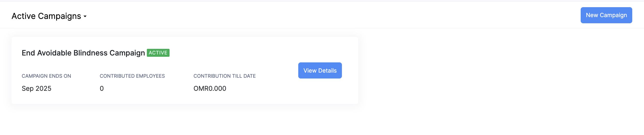644x135 pixels.
Task: Click the Sep 2025 end date value
Action: [37, 88]
